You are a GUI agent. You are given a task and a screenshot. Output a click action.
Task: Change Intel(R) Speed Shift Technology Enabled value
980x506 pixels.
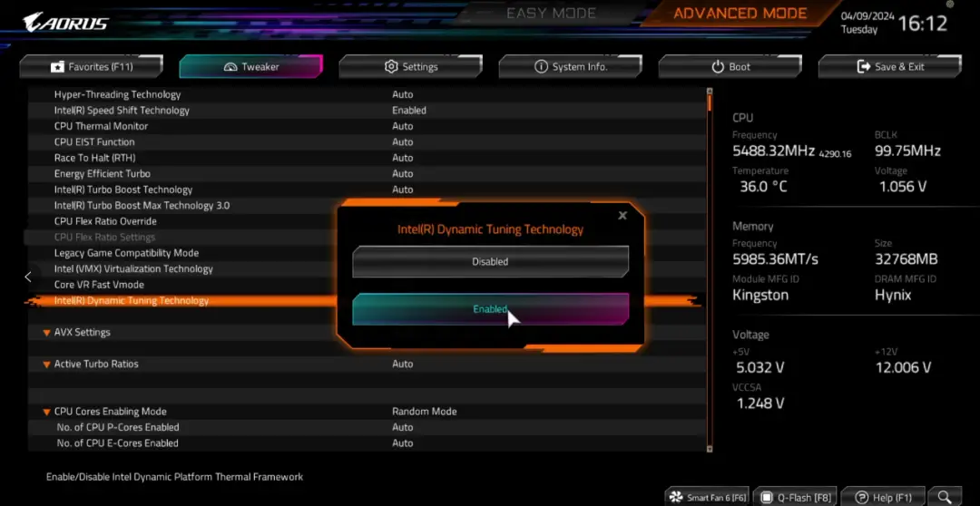[x=409, y=111]
